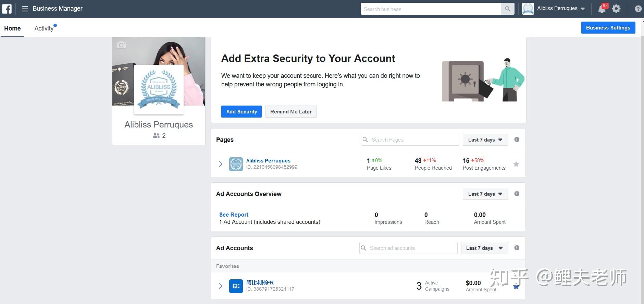Select the Home tab
The width and height of the screenshot is (644, 304).
12,28
